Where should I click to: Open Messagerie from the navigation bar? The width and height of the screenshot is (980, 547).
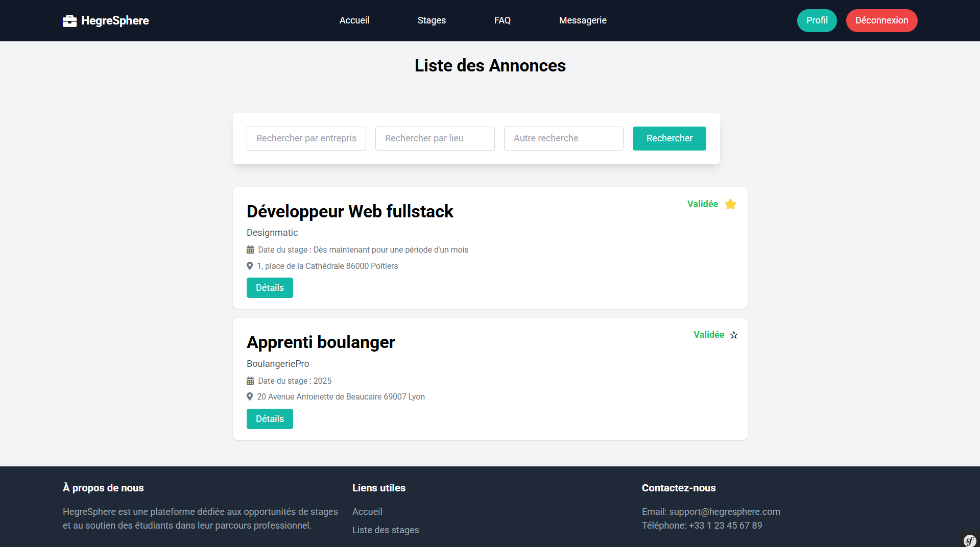pos(583,20)
